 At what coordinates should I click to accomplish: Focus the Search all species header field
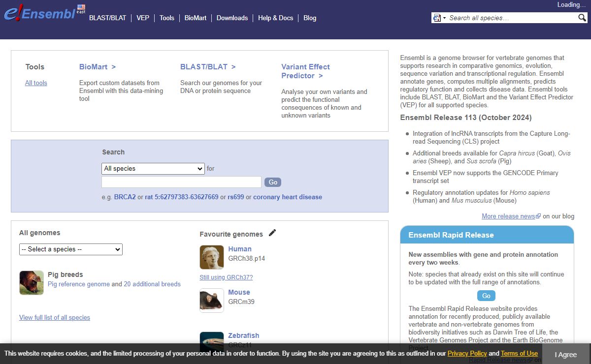pos(512,18)
